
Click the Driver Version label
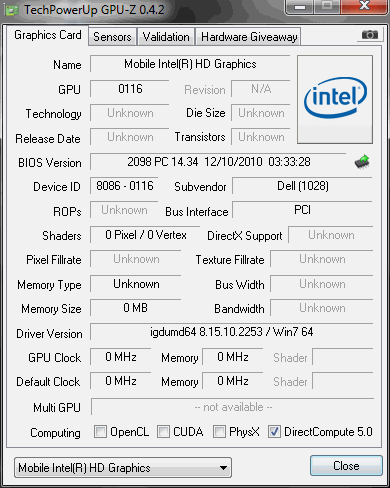click(49, 334)
